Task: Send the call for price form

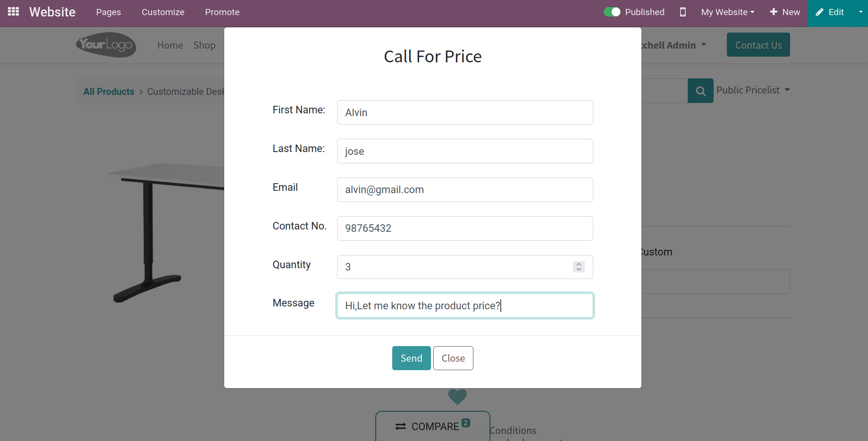Action: 411,358
